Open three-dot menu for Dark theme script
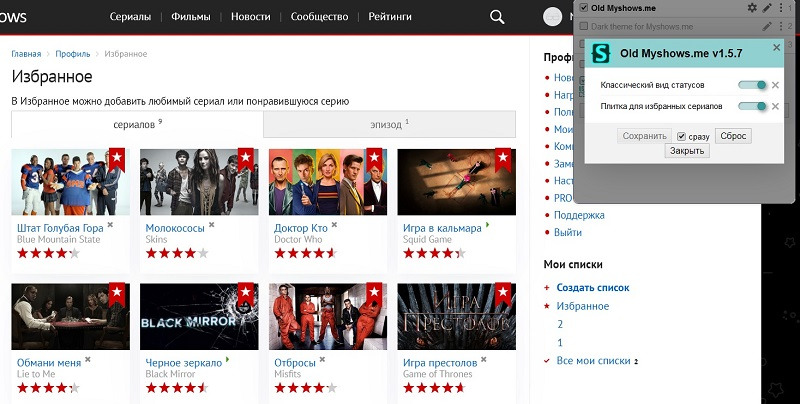This screenshot has height=404, width=800. [x=781, y=26]
